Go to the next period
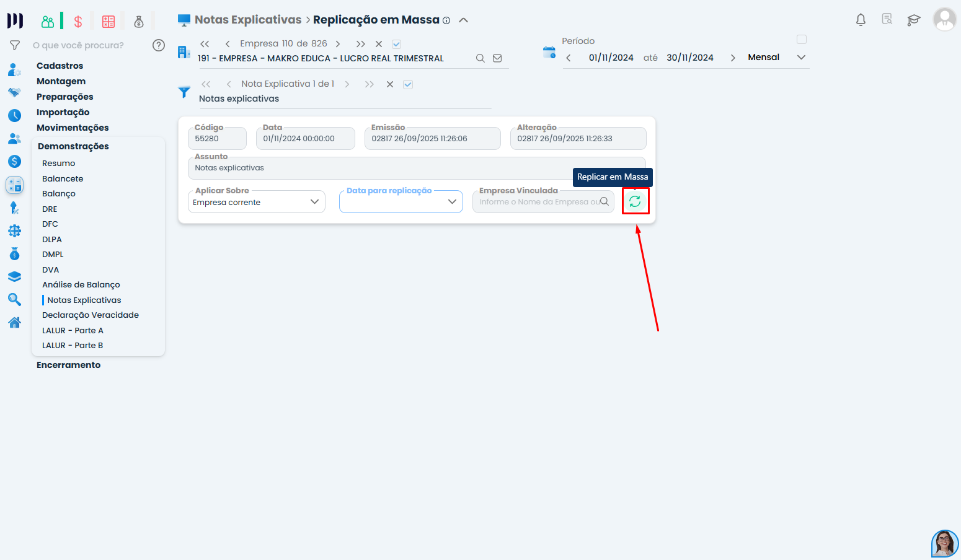Screen dimensions: 961x560 pyautogui.click(x=733, y=58)
